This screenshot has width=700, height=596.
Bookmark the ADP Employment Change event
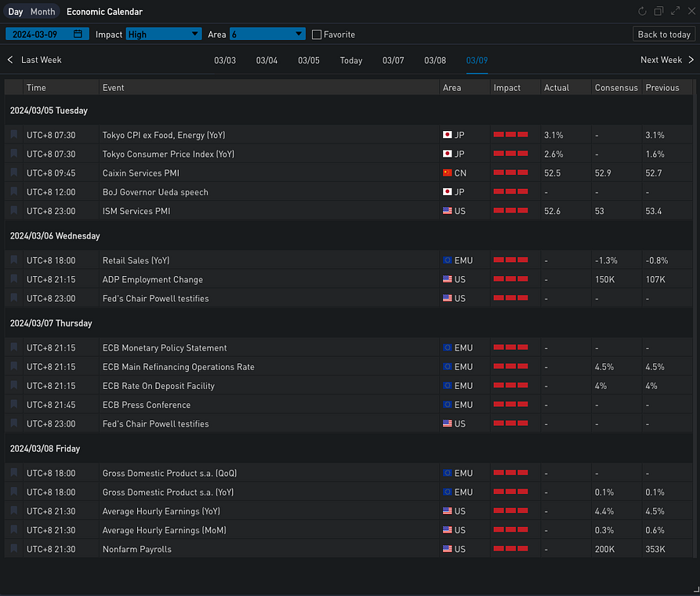14,279
